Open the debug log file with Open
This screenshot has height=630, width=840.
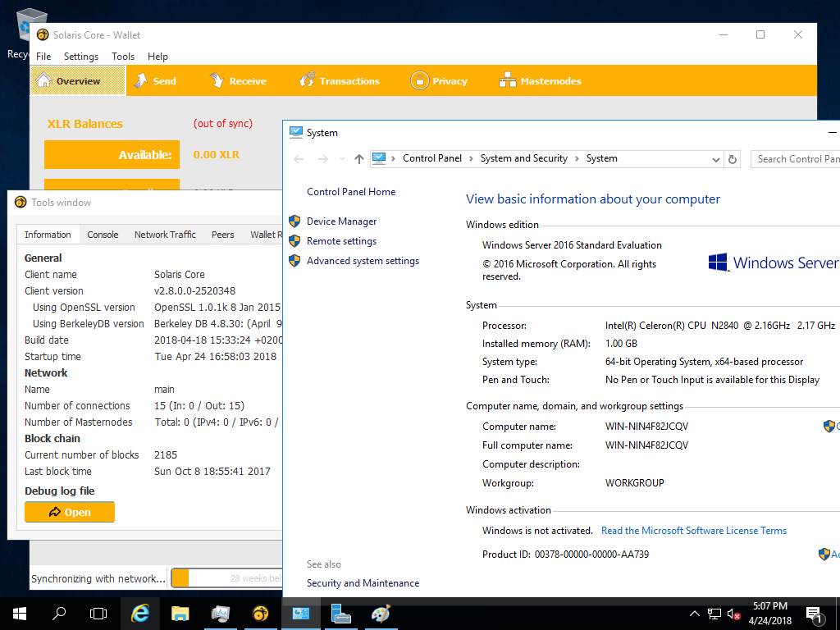70,512
